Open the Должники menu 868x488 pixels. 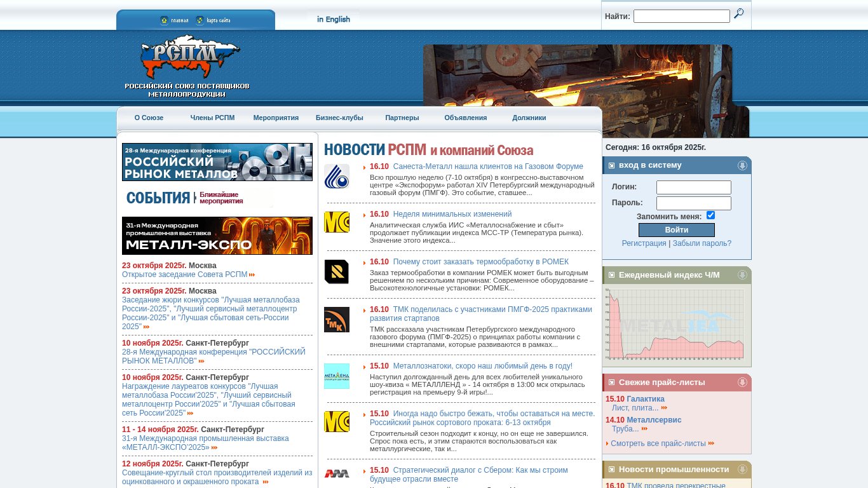[529, 118]
